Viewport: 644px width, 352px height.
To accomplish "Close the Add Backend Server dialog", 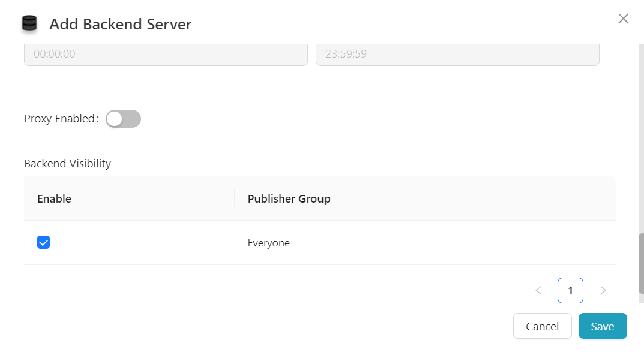I will pyautogui.click(x=623, y=19).
